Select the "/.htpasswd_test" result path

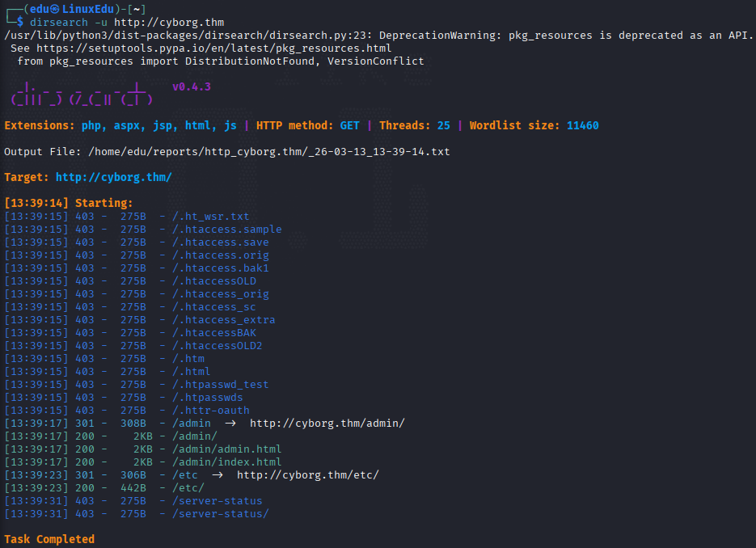tap(221, 385)
